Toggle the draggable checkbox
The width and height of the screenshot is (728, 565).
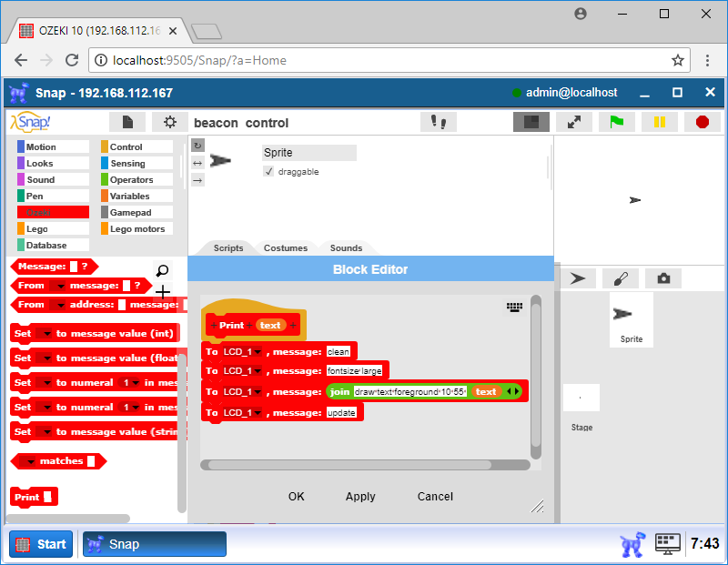pos(268,172)
